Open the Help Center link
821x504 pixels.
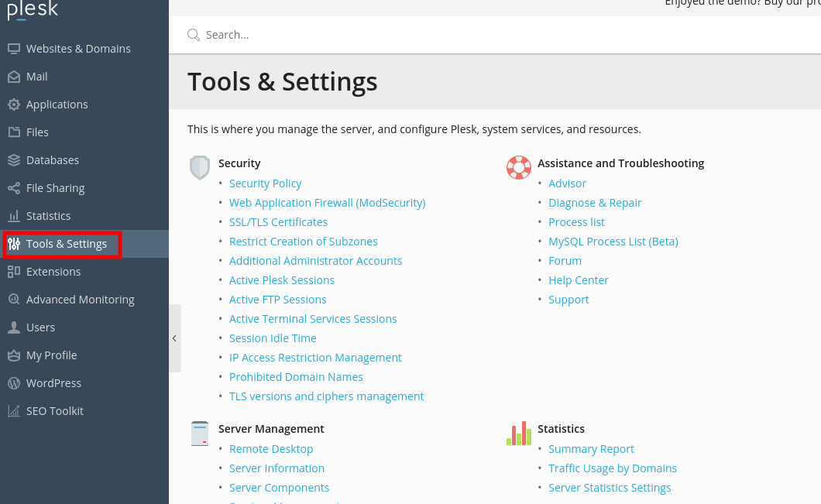pyautogui.click(x=578, y=280)
